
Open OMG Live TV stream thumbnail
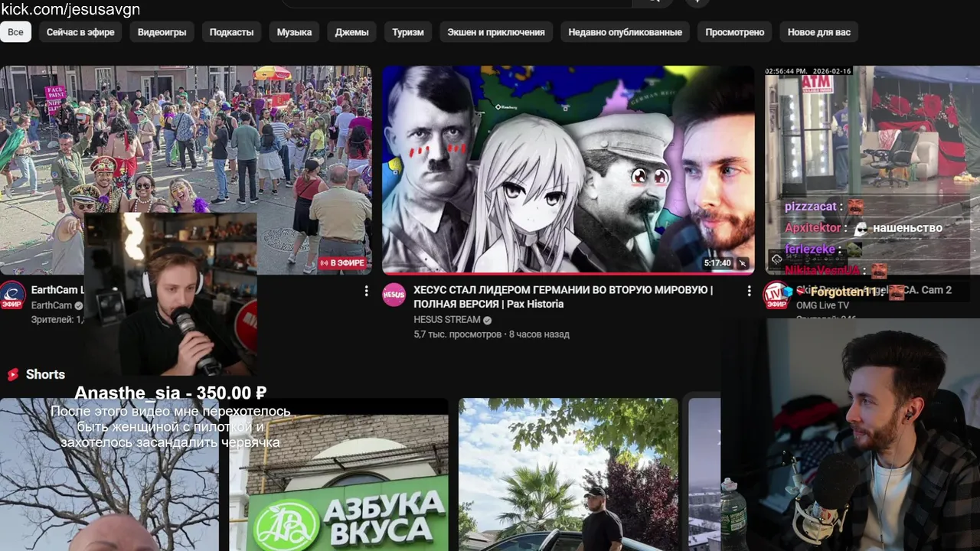click(x=873, y=169)
